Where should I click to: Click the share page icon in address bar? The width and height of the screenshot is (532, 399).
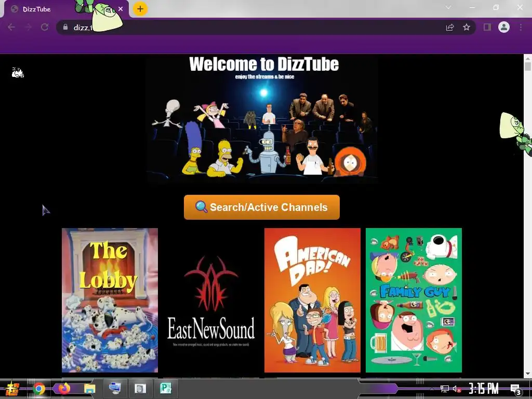pos(450,28)
